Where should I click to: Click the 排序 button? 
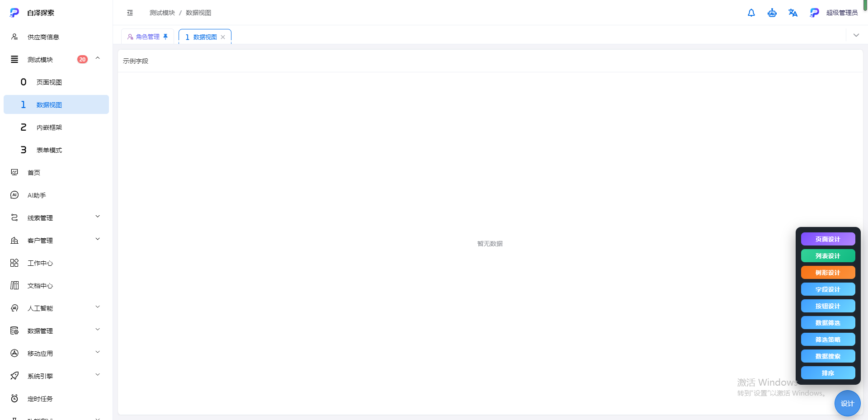[x=828, y=373]
